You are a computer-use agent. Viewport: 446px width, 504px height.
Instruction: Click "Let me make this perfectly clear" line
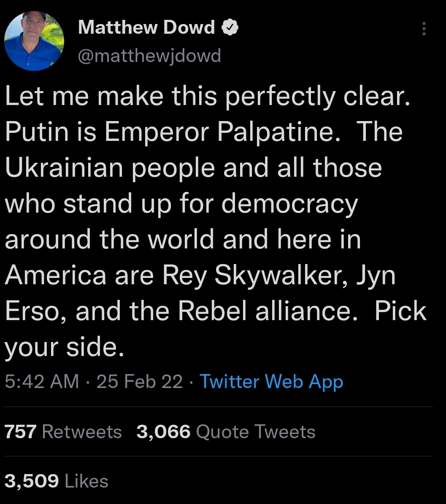(x=207, y=97)
